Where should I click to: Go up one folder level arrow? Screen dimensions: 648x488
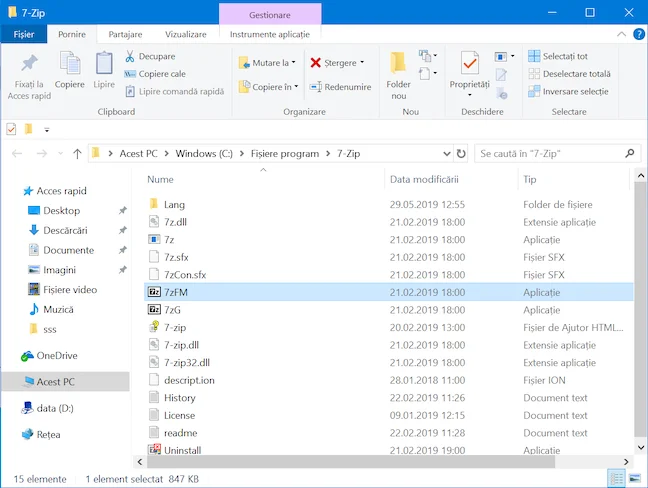tap(77, 154)
